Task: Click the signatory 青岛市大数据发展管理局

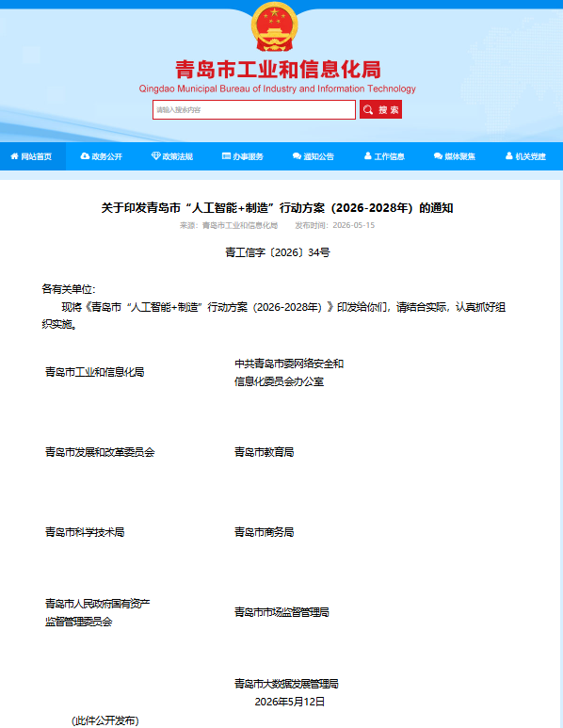Action: click(x=286, y=684)
